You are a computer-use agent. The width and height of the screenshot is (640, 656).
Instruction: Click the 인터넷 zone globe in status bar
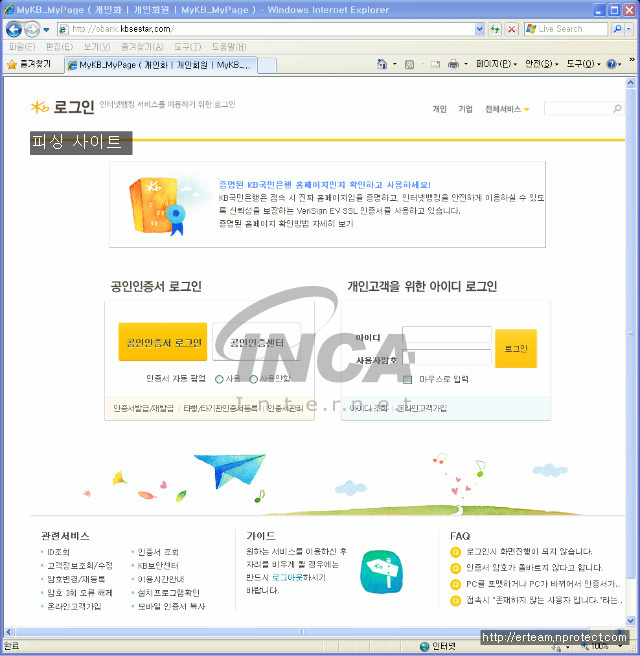[424, 646]
